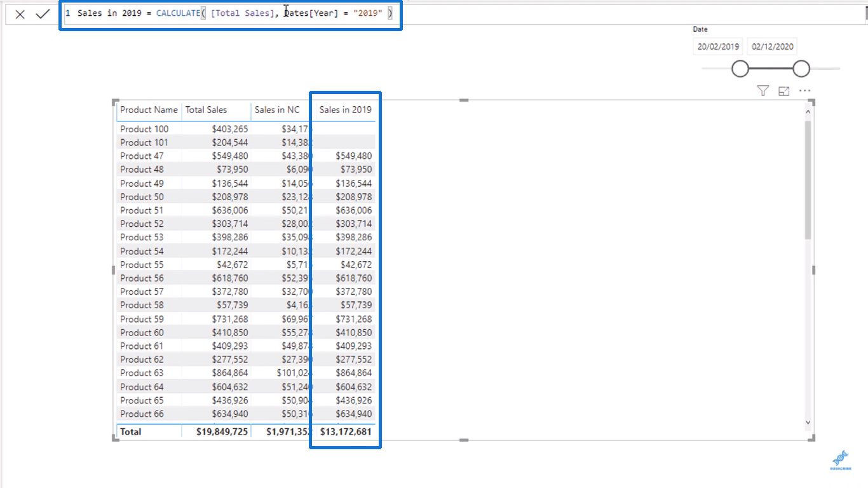Select the Product 57 row label
The image size is (868, 488).
142,291
